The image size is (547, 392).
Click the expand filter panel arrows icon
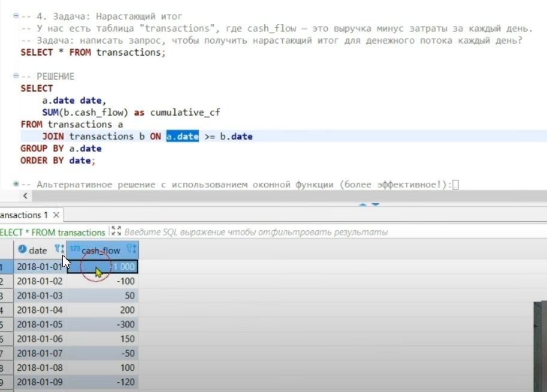[x=116, y=231]
